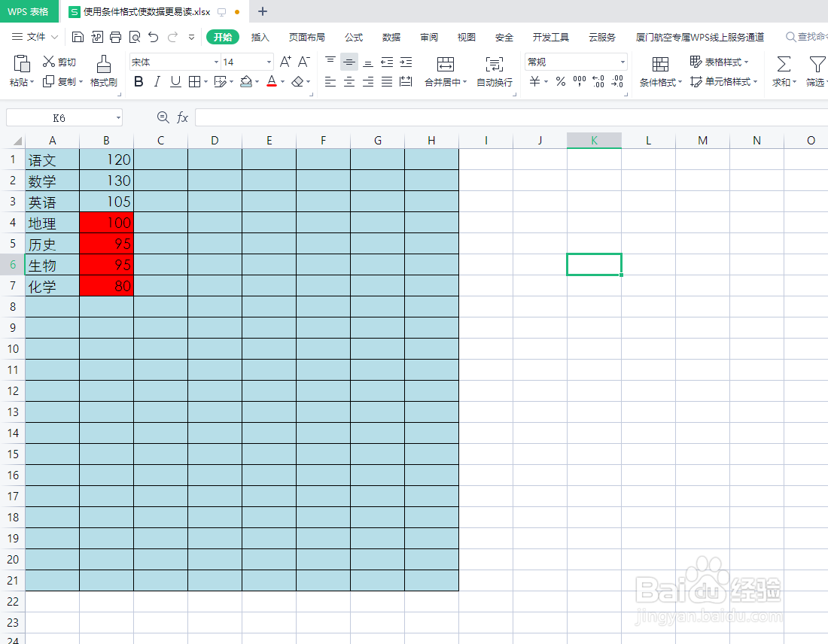Click increase indent icon
This screenshot has width=828, height=644.
[406, 62]
